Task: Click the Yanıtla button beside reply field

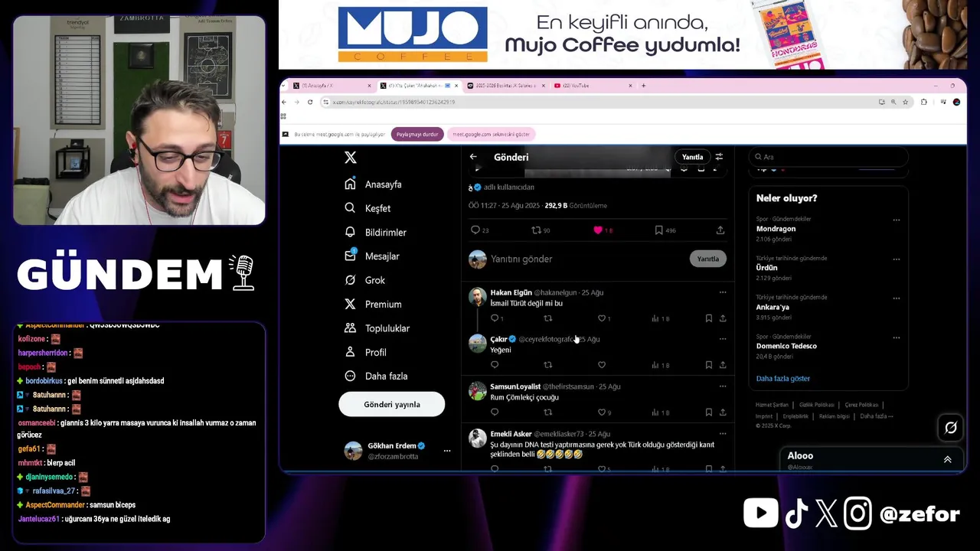Action: pos(708,259)
